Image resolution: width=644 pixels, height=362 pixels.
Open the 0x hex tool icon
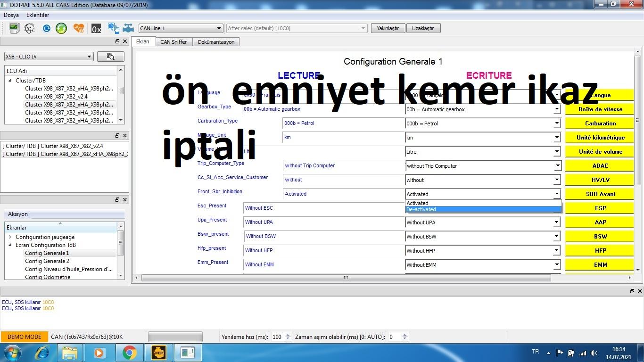(96, 28)
